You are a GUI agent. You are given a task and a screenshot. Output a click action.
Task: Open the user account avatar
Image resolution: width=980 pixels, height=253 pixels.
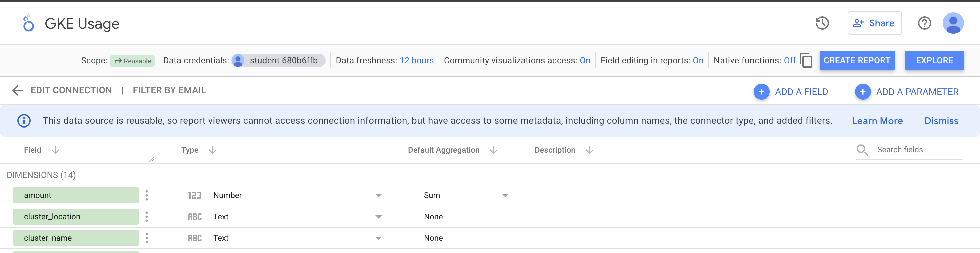click(x=953, y=23)
